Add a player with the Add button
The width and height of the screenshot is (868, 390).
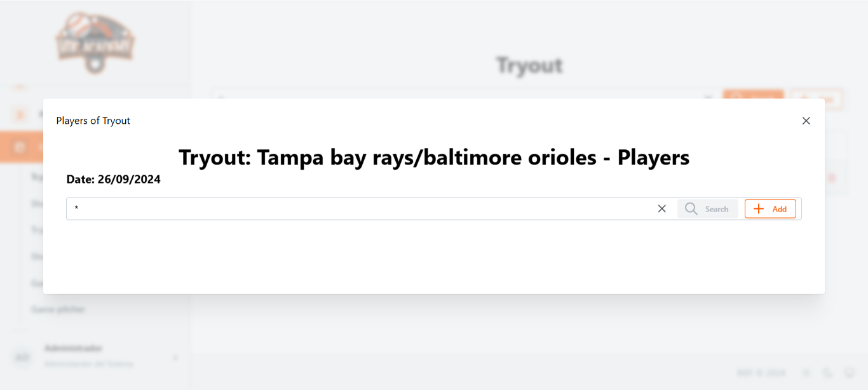770,209
